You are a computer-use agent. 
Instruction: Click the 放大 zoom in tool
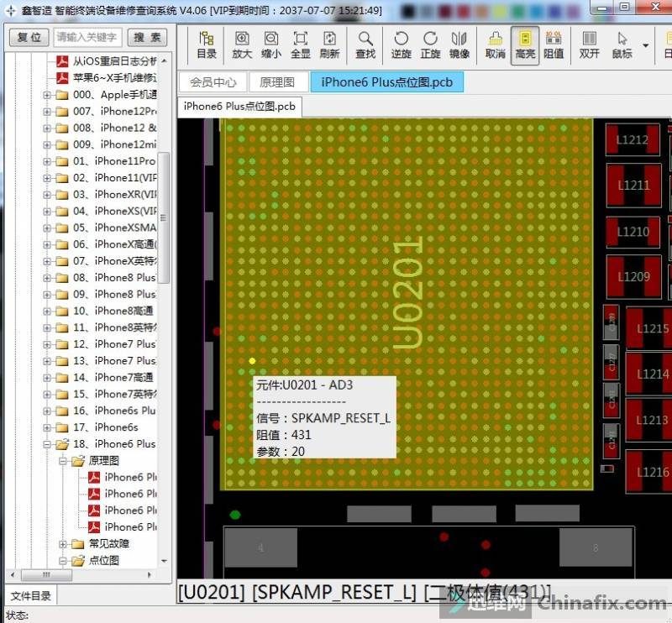click(242, 44)
